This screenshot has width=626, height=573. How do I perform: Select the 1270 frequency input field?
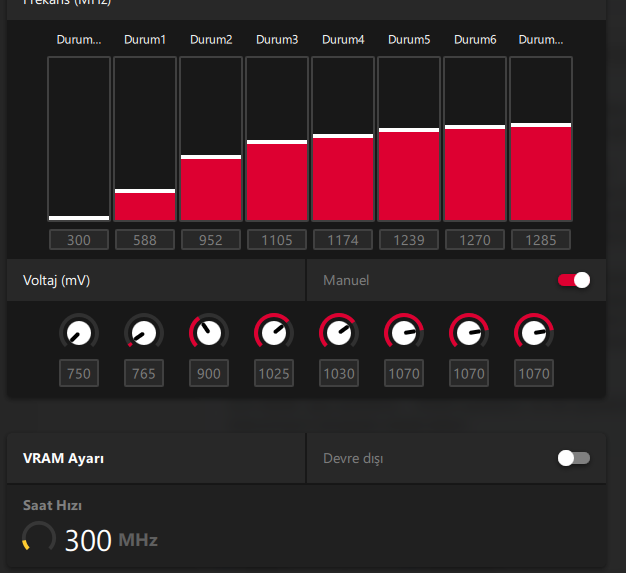475,240
